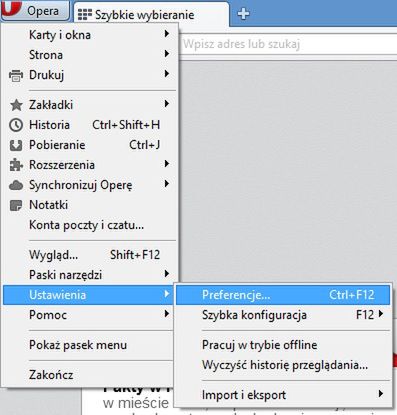Screen dimensions: 397x415
Task: Choose Wyczyść historię przeglądania...
Action: tap(283, 365)
